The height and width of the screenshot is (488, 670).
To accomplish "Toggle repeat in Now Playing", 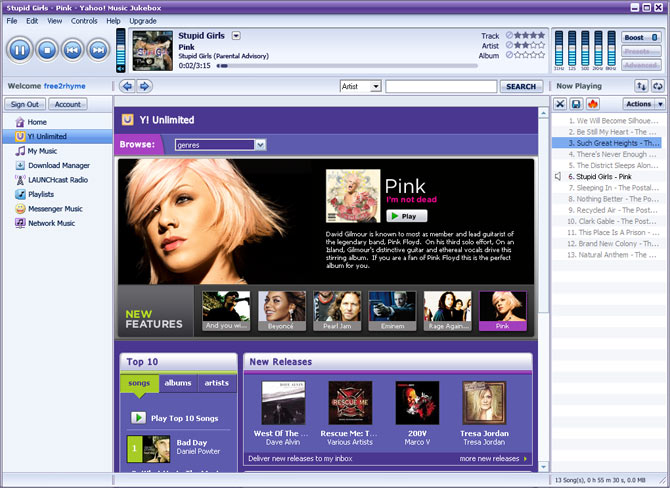I will pos(657,87).
